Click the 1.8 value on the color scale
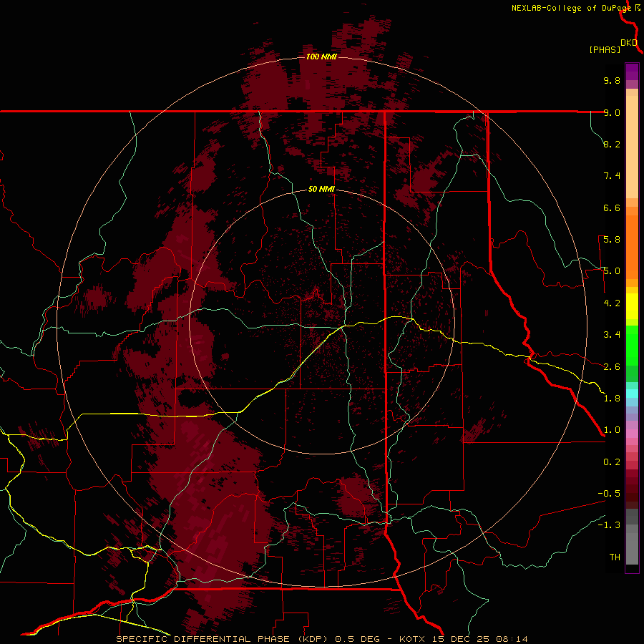The height and width of the screenshot is (644, 644). pos(612,399)
